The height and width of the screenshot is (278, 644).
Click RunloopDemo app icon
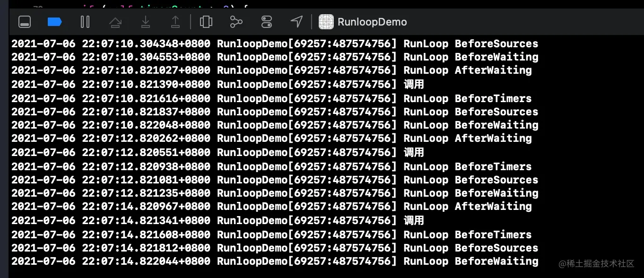coord(326,22)
